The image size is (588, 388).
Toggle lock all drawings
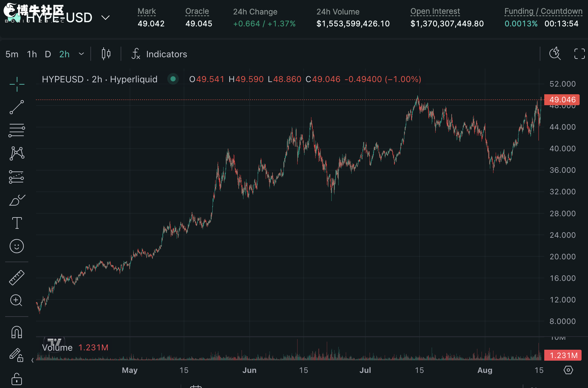tap(17, 379)
